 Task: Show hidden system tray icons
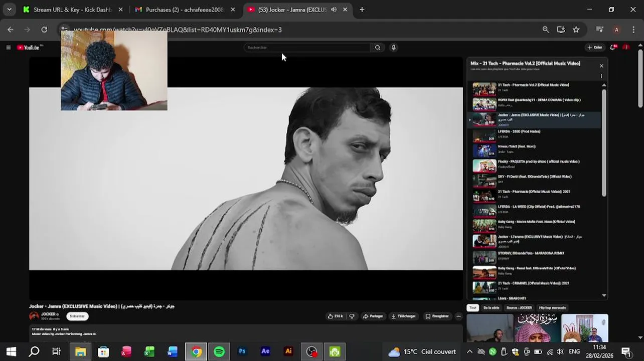[x=469, y=351]
